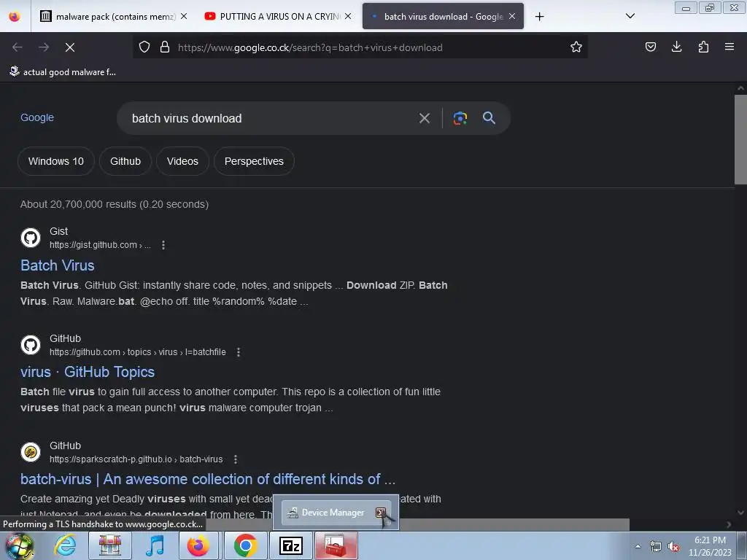The height and width of the screenshot is (560, 747).
Task: Launch Internet Explorer from taskbar
Action: point(65,545)
